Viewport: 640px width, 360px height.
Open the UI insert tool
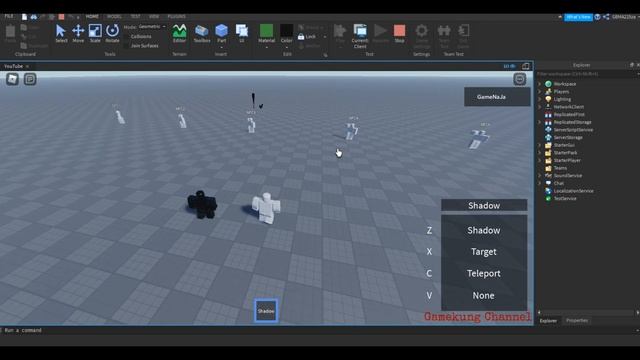242,33
